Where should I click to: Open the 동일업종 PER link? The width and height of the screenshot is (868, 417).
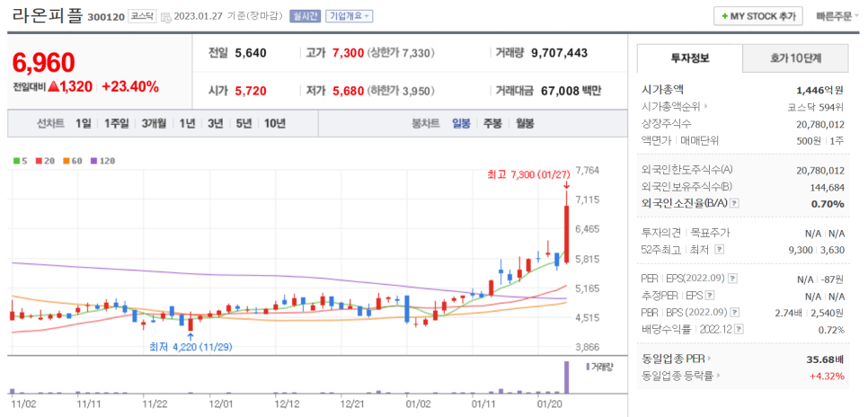(x=677, y=359)
